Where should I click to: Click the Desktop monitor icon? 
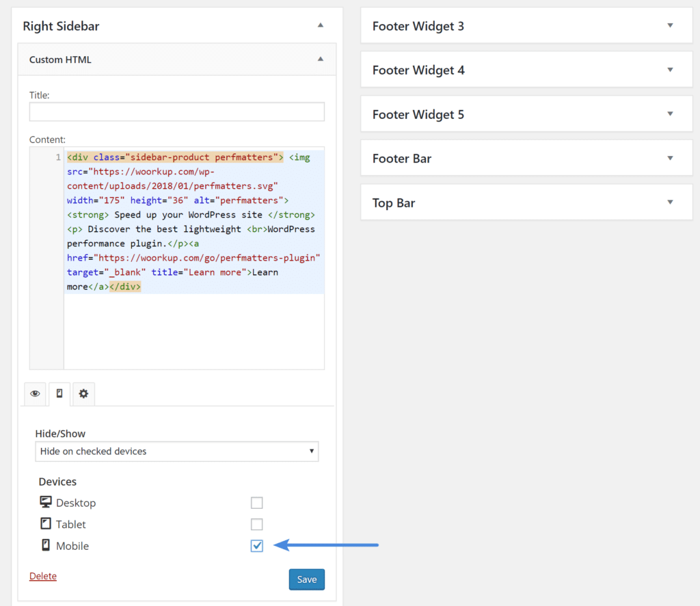(46, 502)
